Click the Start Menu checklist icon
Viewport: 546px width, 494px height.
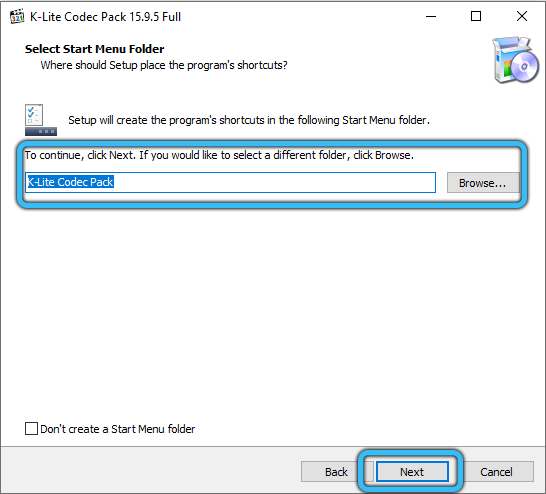[34, 115]
